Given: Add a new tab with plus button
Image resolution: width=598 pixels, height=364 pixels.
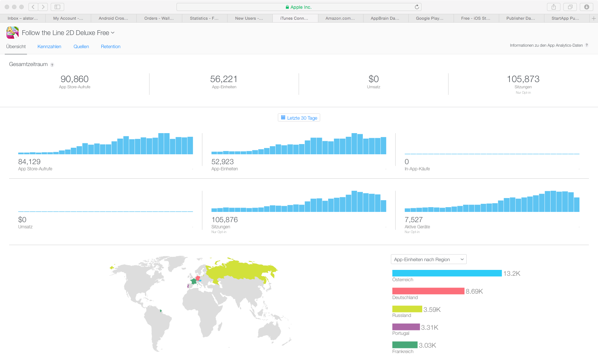Looking at the screenshot, I should [594, 18].
